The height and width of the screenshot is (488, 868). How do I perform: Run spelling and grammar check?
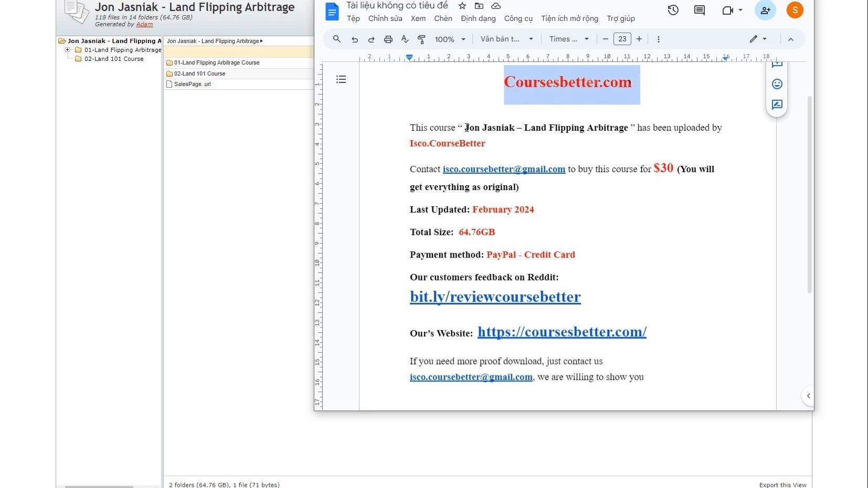tap(405, 39)
